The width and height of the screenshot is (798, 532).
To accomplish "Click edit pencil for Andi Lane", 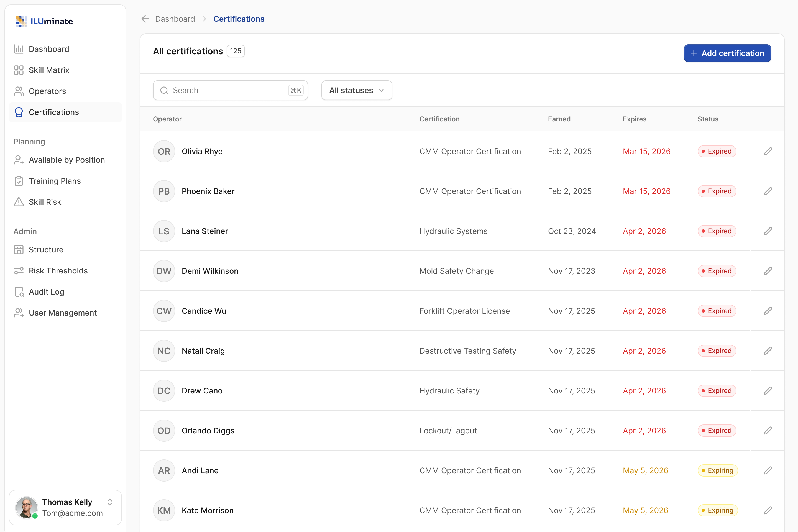I will 768,470.
